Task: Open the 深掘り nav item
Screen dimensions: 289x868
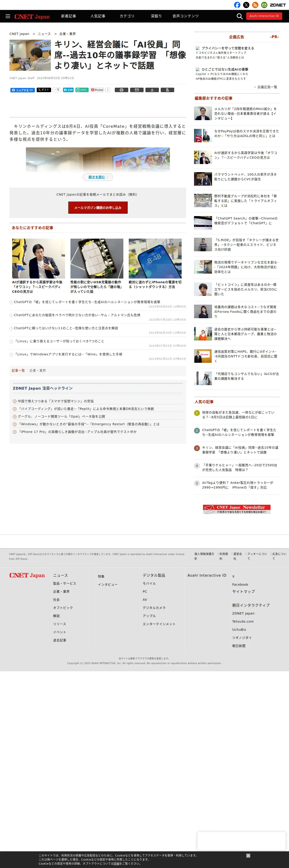Action: point(156,16)
